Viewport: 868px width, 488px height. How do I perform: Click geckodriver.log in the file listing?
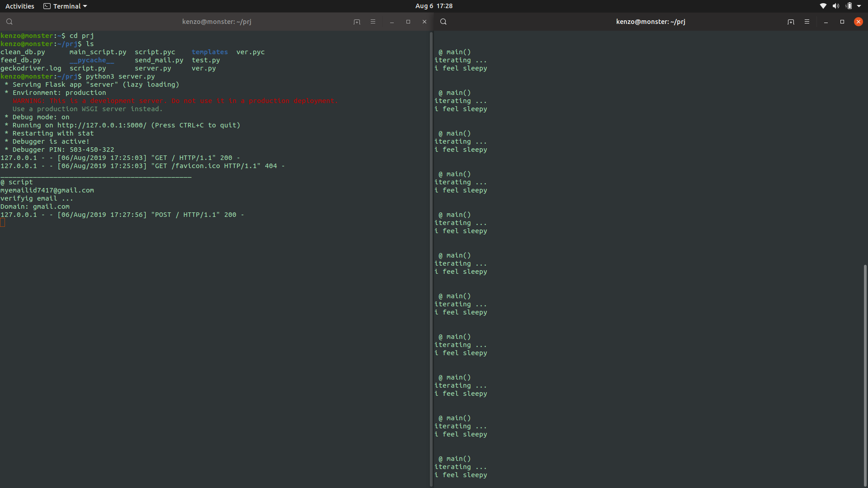[31, 68]
